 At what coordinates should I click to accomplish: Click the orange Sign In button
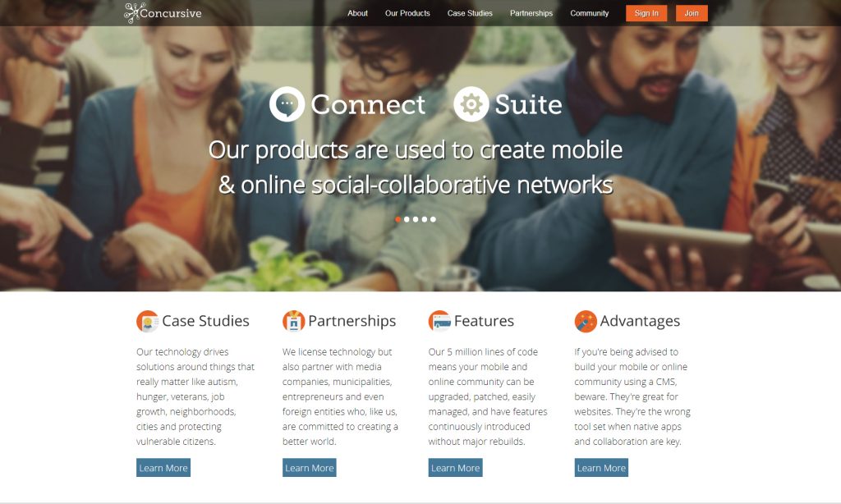click(x=646, y=13)
